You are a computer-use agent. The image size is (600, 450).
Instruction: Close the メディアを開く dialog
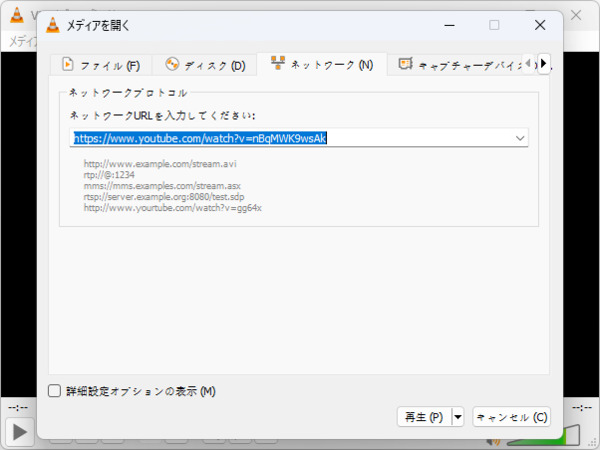click(540, 25)
